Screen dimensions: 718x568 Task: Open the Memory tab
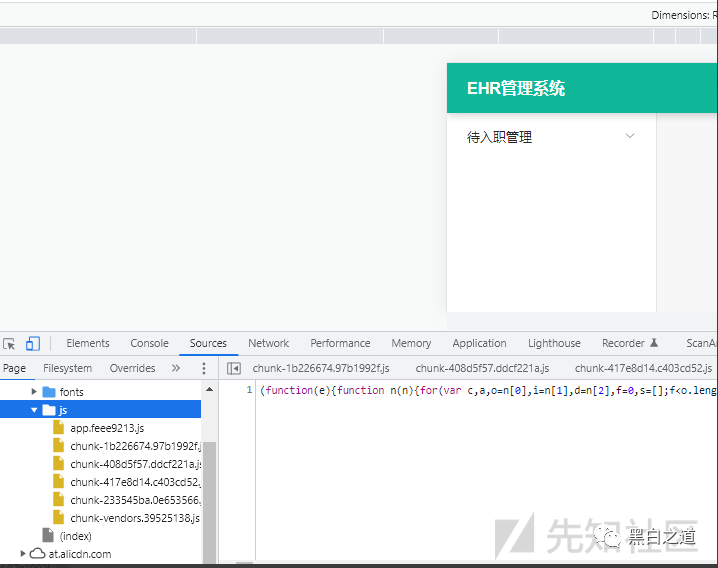click(411, 344)
